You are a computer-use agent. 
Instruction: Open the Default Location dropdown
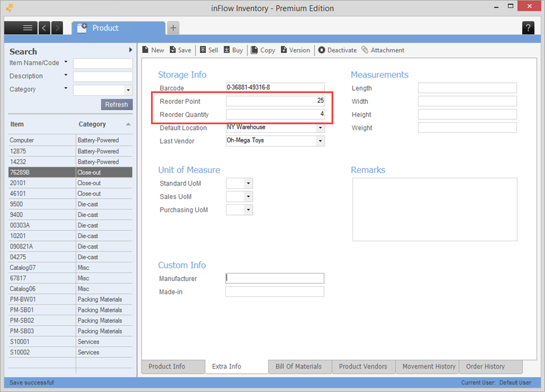[x=320, y=128]
